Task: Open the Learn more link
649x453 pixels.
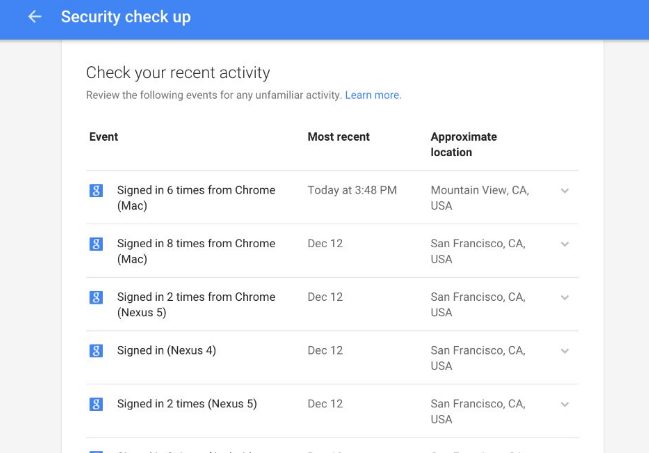Action: click(x=373, y=95)
